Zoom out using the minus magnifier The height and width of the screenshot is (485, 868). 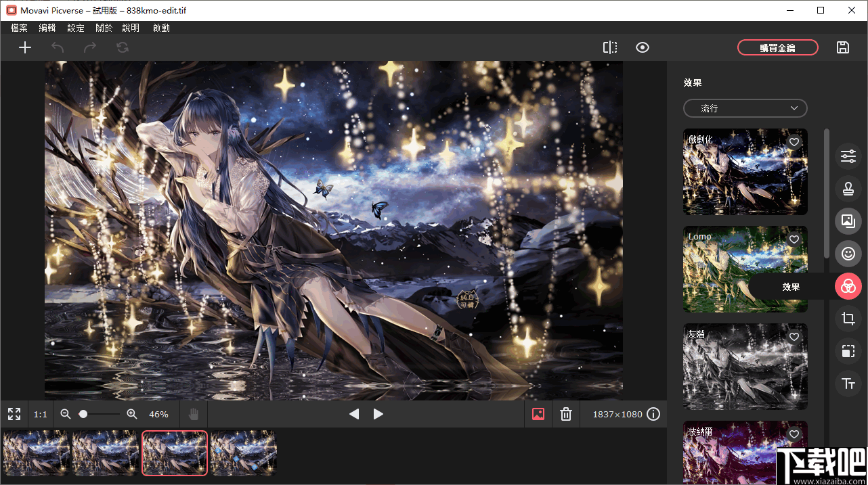pos(66,414)
